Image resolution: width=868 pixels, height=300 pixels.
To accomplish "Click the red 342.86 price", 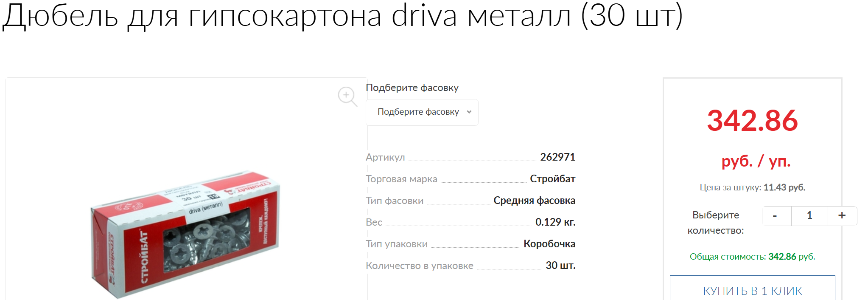I will (x=752, y=121).
